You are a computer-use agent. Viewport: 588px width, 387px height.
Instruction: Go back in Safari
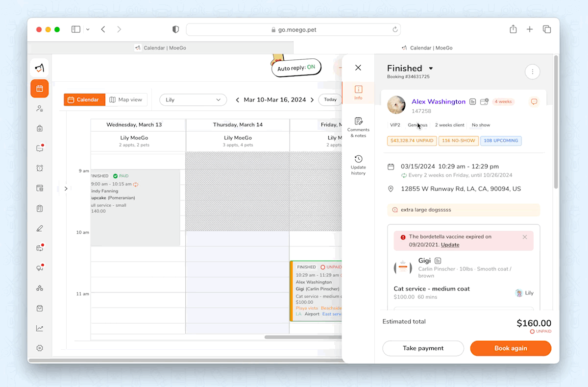(103, 29)
